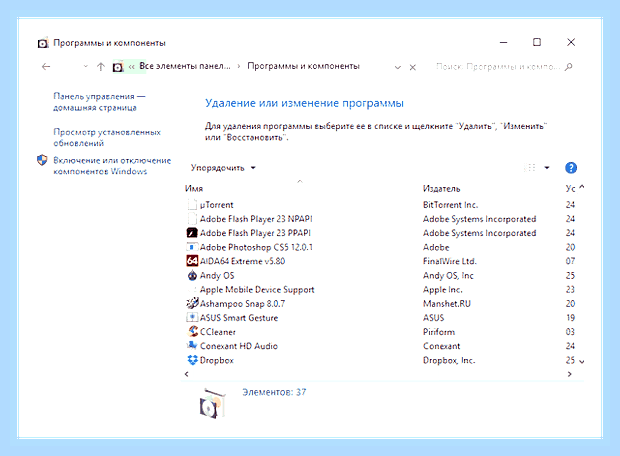Click Apple Inc. publisher cell
The image size is (620, 456).
(x=442, y=289)
